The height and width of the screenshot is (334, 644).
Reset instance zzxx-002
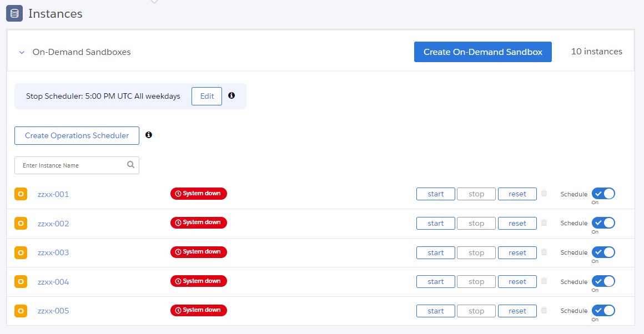[x=517, y=223]
